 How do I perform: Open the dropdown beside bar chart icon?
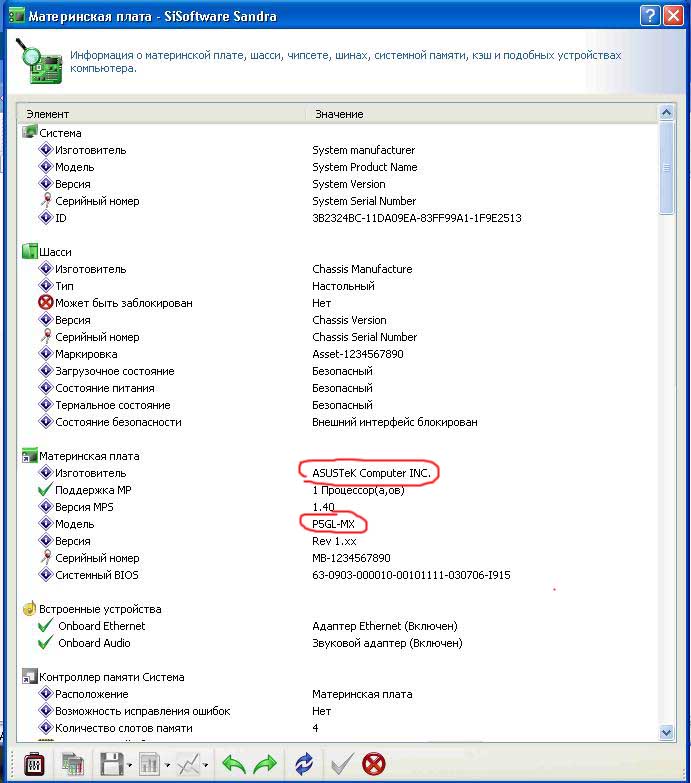pos(167,766)
